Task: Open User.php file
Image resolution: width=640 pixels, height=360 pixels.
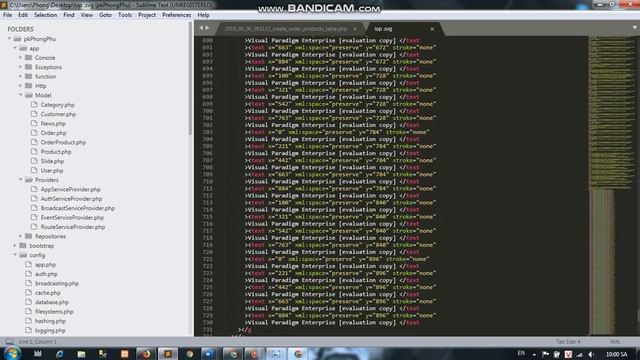Action: pos(52,171)
